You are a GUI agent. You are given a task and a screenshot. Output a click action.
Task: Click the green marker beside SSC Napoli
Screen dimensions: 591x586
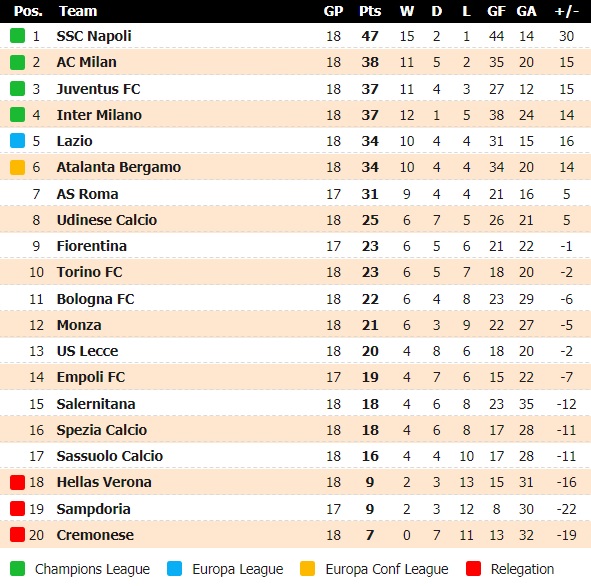[x=17, y=36]
